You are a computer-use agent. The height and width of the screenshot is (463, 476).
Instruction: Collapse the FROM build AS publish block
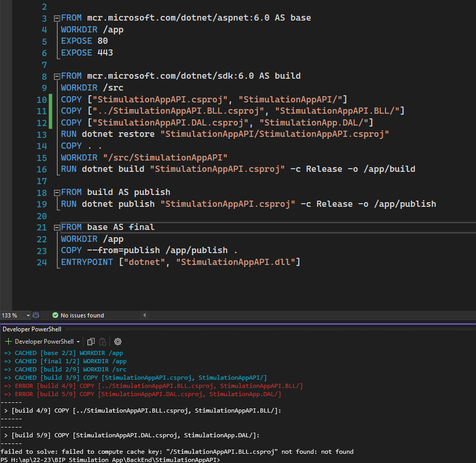57,193
